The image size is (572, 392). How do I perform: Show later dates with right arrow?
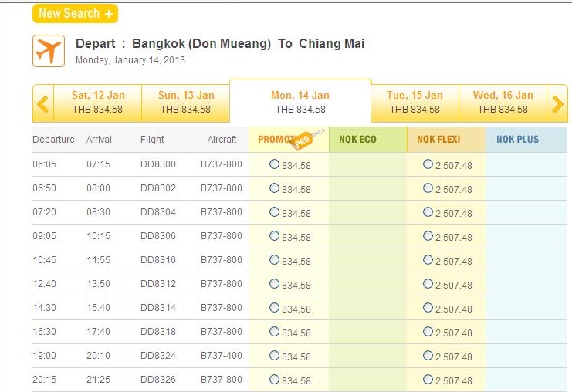557,103
